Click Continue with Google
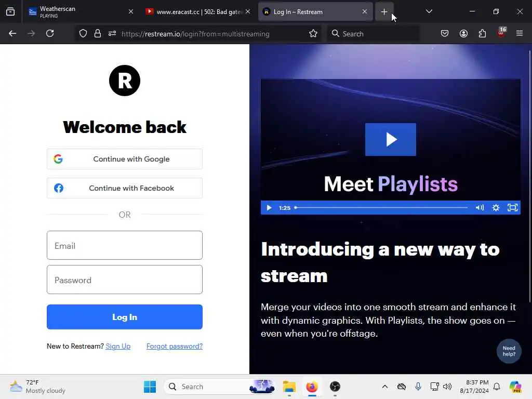Viewport: 532px width, 399px height. coord(125,159)
